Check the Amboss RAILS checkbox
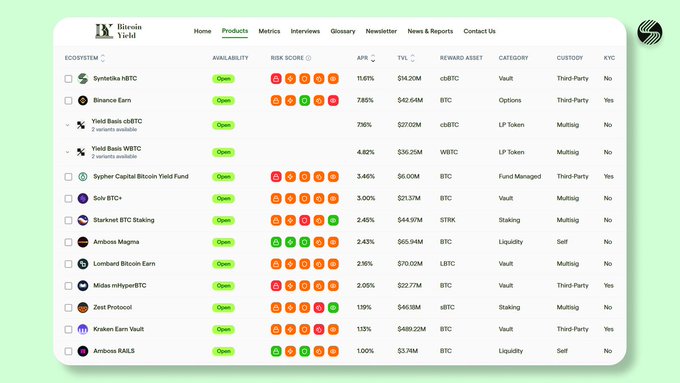 (x=69, y=351)
